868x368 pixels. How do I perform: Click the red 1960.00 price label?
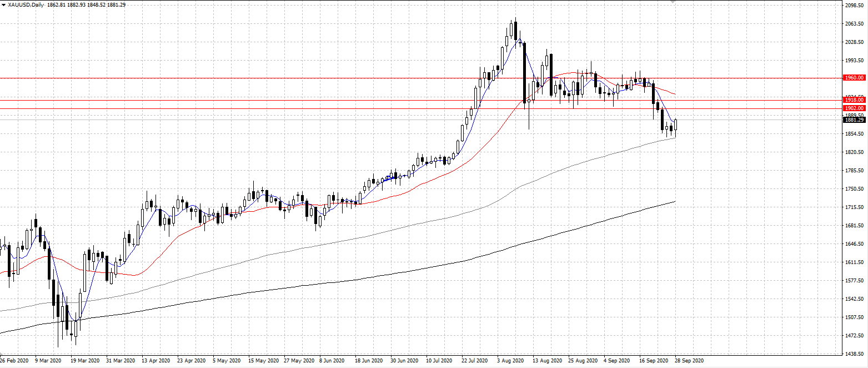pos(854,78)
